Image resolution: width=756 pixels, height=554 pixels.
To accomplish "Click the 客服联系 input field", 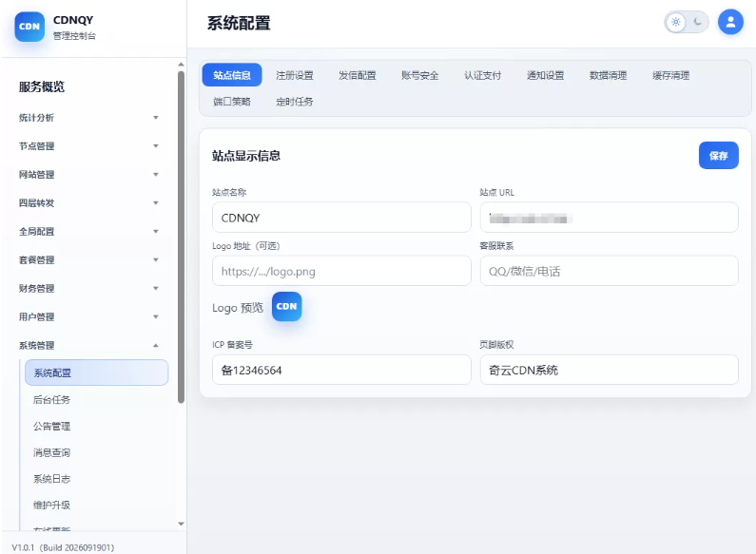I will pos(609,271).
